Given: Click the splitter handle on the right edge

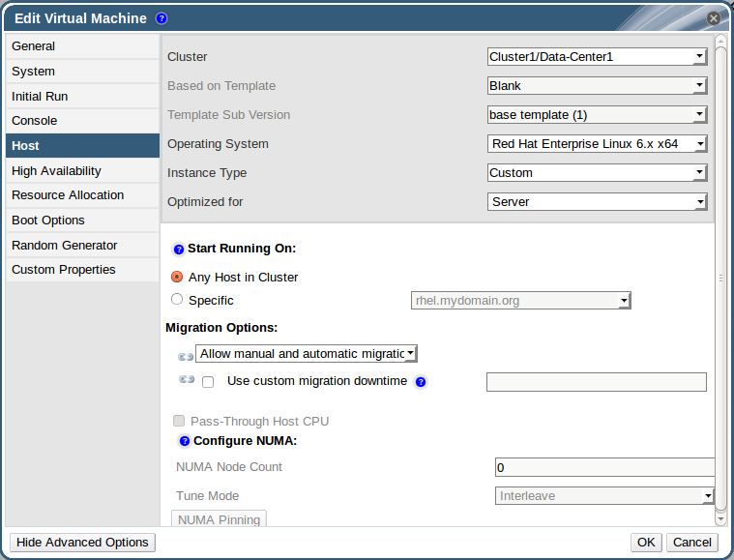Looking at the screenshot, I should (x=720, y=278).
